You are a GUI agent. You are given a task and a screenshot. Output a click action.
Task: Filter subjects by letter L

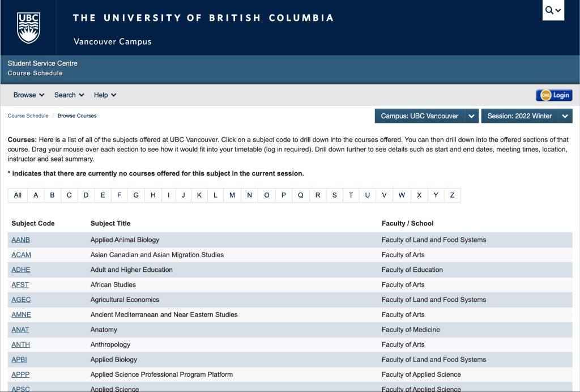(215, 195)
